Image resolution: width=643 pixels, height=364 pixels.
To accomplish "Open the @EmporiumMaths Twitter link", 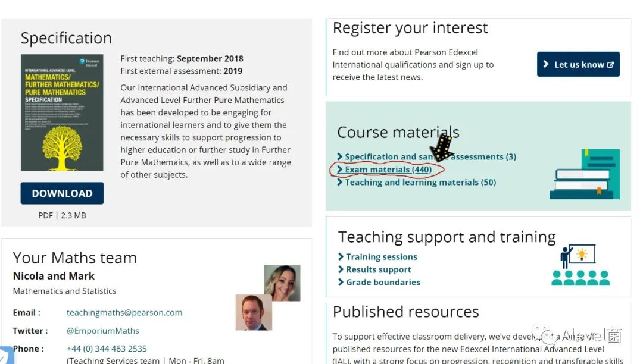I will [x=102, y=331].
